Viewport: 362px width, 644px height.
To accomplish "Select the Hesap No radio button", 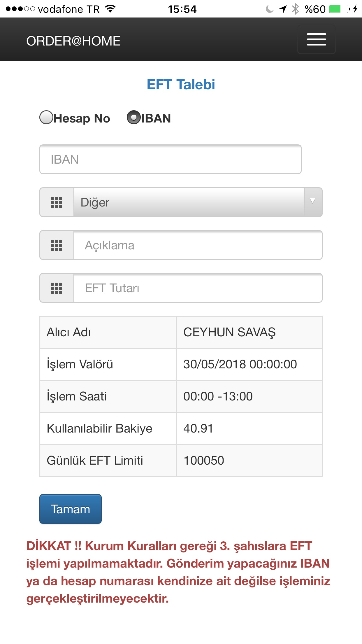I will (46, 118).
